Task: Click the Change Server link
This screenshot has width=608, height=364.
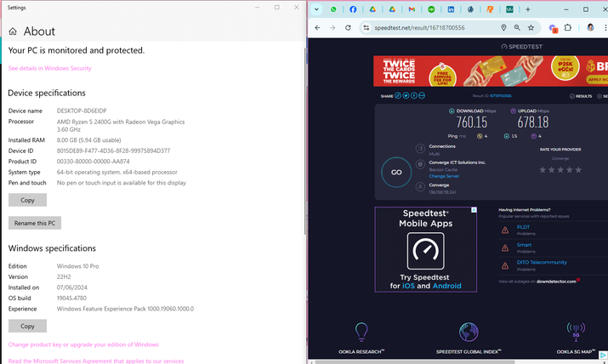Action: 444,176
